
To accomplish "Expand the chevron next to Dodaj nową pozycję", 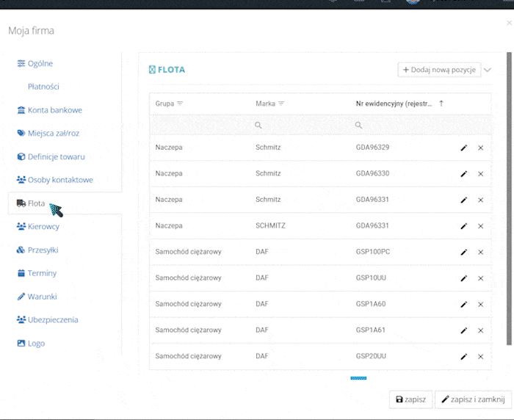I will (x=488, y=70).
